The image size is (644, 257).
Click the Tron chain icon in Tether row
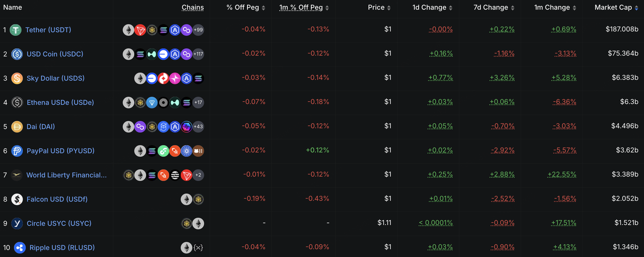click(x=140, y=30)
